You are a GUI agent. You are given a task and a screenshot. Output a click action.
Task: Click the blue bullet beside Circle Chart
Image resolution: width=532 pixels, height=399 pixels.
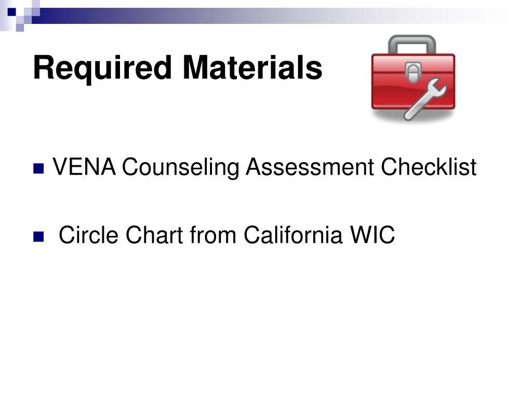[x=38, y=236]
